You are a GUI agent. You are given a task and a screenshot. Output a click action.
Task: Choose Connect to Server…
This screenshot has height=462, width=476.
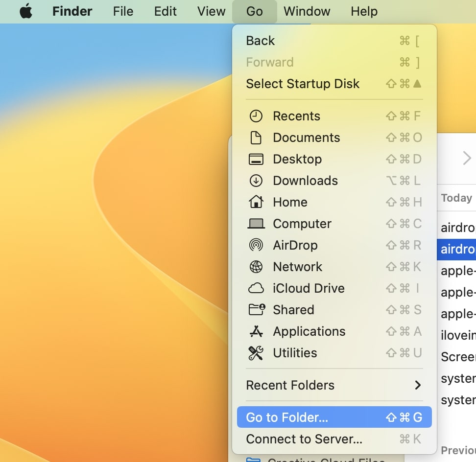coord(334,439)
